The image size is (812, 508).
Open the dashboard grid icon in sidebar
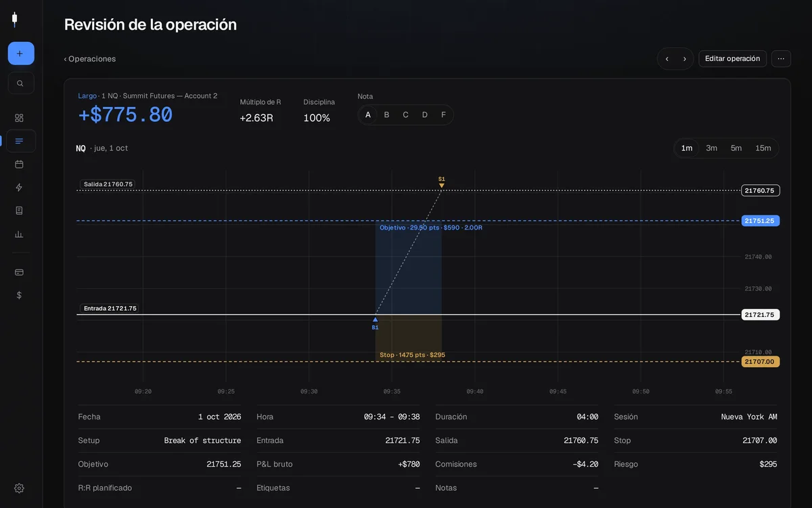[x=19, y=118]
